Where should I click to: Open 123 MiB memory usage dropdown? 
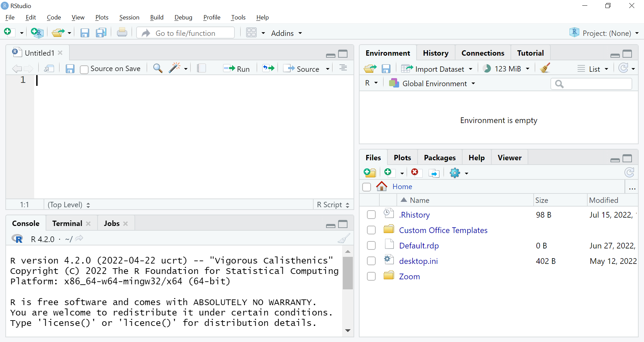506,69
